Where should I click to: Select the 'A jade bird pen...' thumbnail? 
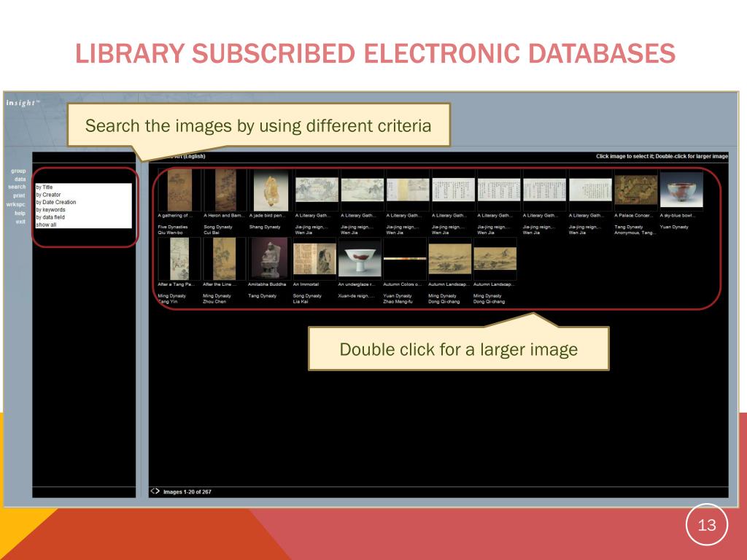[x=271, y=190]
